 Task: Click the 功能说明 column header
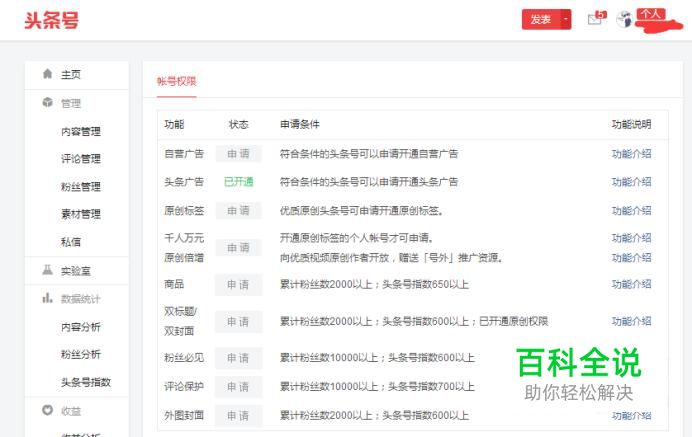632,124
